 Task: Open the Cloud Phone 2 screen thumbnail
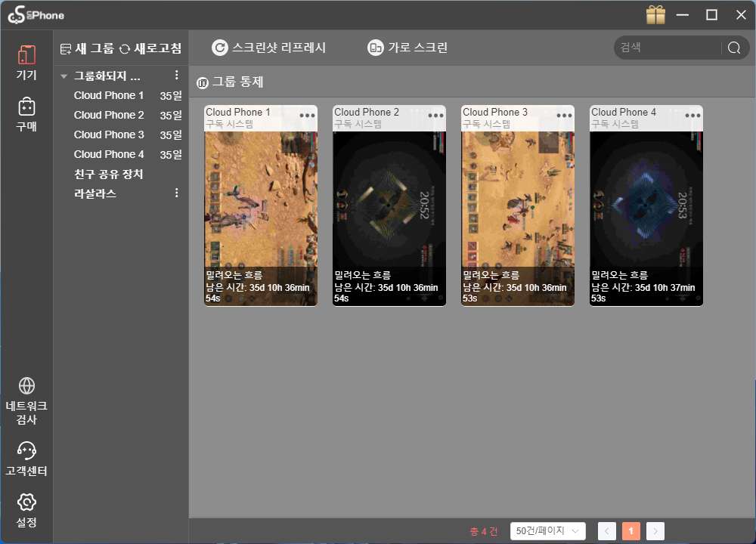click(389, 206)
